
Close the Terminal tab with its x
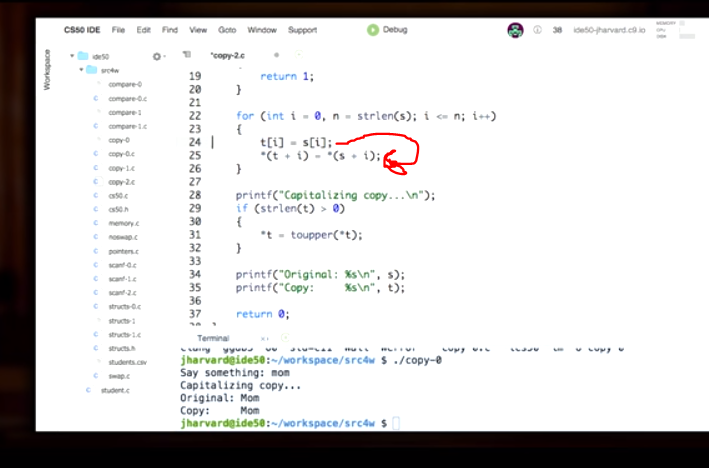pyautogui.click(x=264, y=338)
